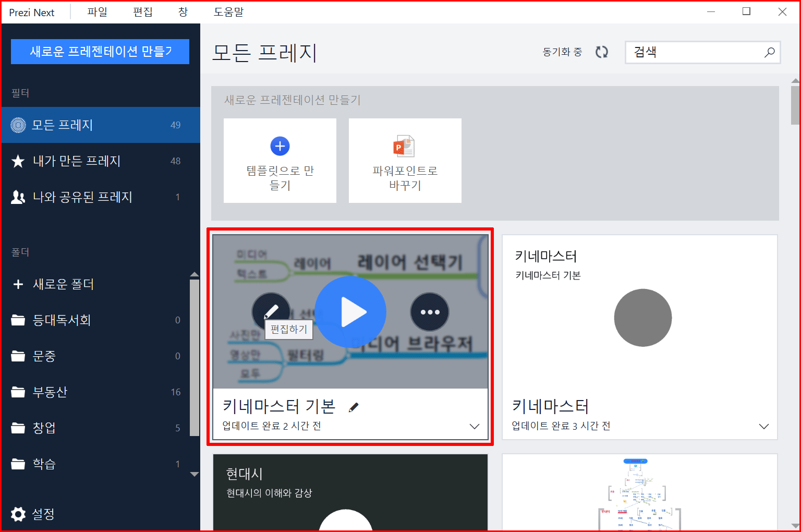
Task: Click the 템플릿으로 만들기 tile
Action: coord(280,161)
